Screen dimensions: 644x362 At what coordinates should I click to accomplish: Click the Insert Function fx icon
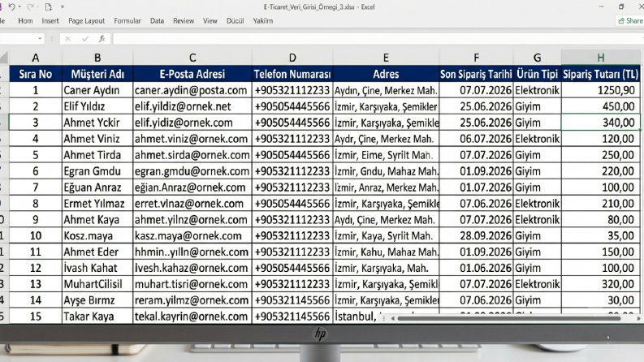point(102,39)
